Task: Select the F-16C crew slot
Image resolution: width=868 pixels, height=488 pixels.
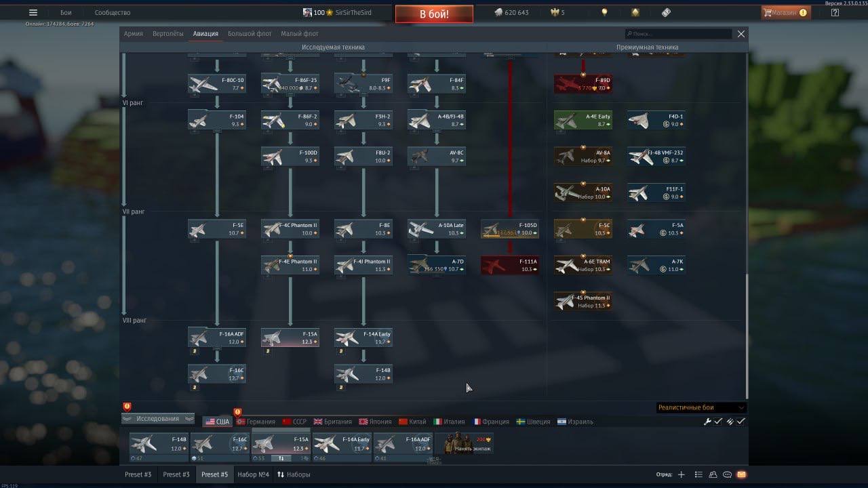Action: (220, 447)
